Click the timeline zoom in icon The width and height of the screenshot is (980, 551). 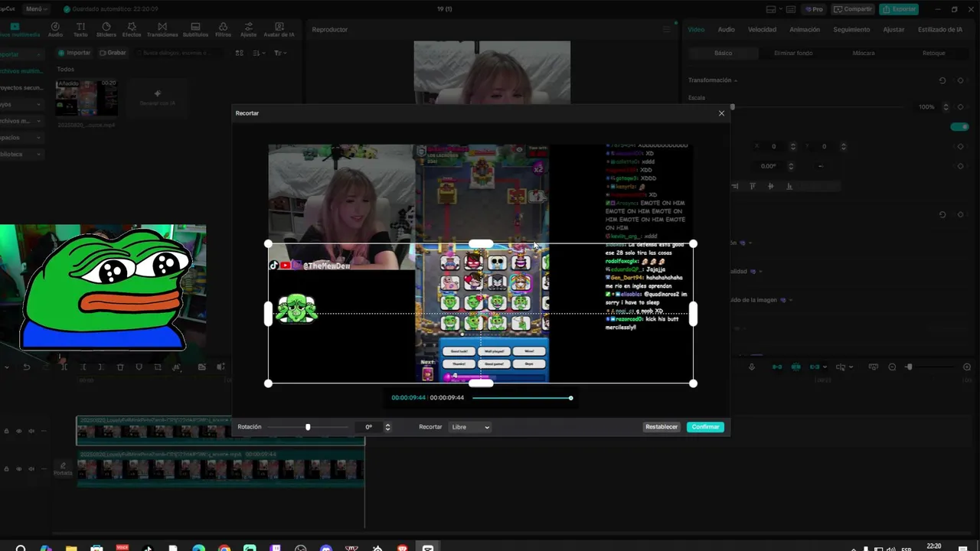[x=967, y=367]
